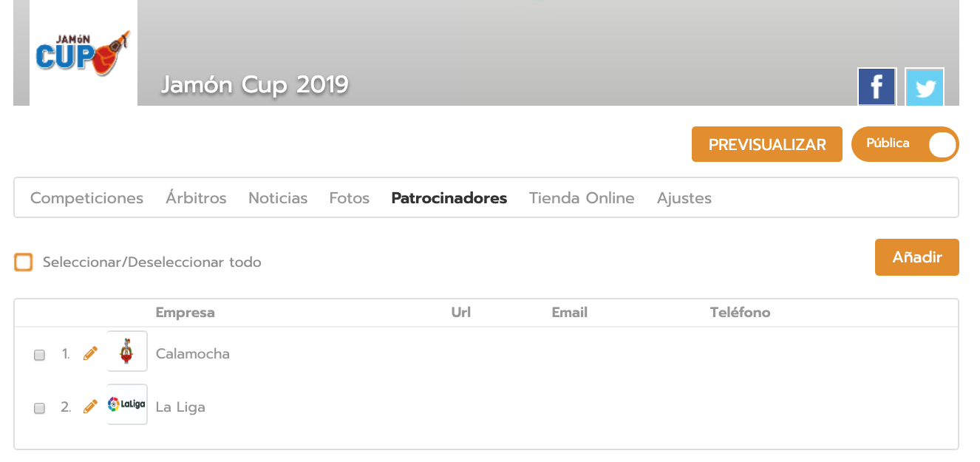This screenshot has height=462, width=980.
Task: Toggle the Pública visibility switch
Action: (x=905, y=144)
